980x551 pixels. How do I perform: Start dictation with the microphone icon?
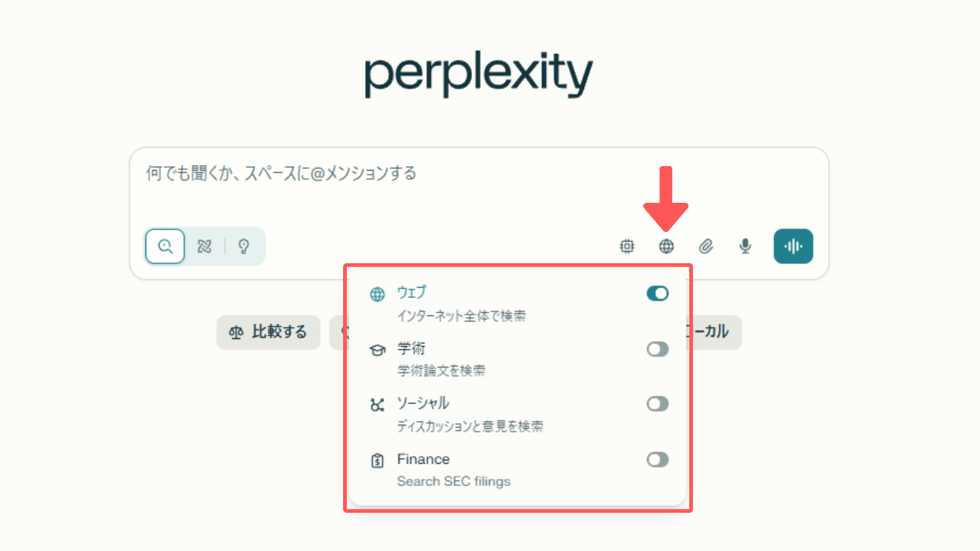[x=745, y=246]
